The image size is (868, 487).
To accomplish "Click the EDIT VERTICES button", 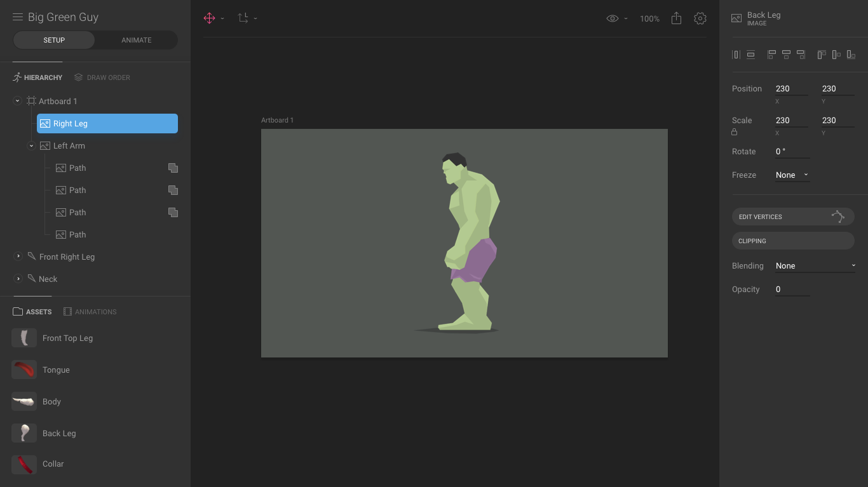I will point(793,217).
